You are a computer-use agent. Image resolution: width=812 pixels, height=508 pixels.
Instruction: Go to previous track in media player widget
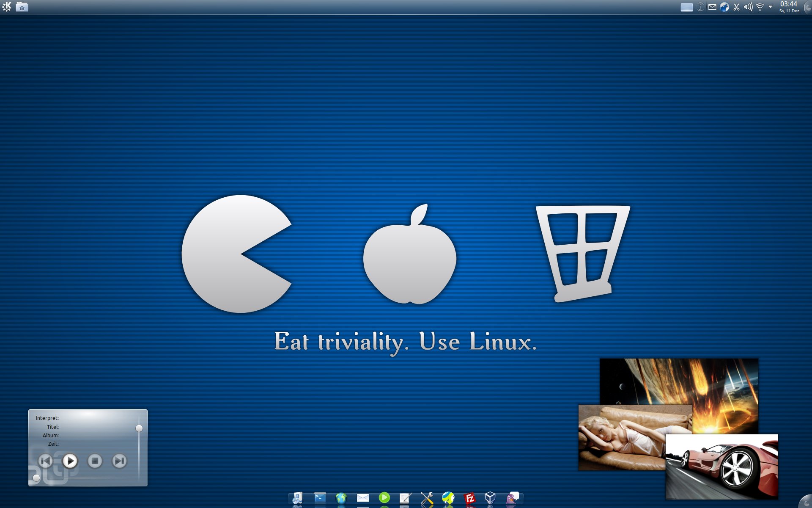[x=45, y=461]
